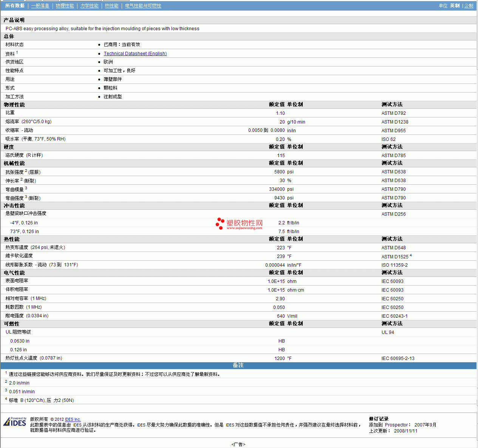Click the 产品说明 section header
This screenshot has height=448, width=478.
pos(14,20)
